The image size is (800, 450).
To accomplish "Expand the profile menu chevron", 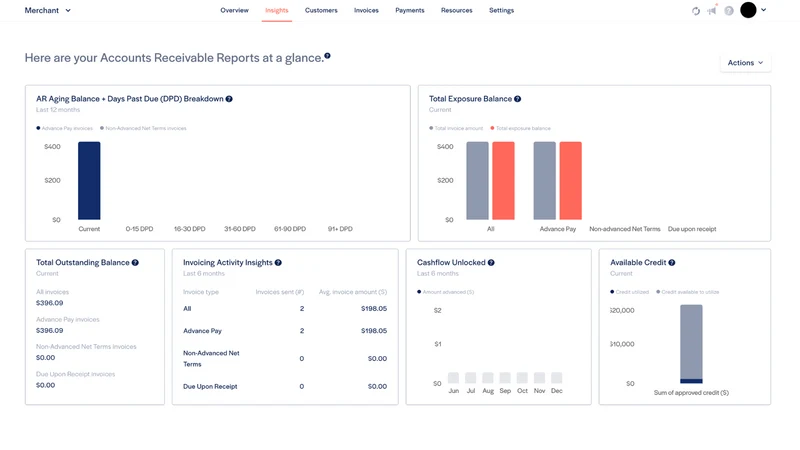I will click(764, 10).
